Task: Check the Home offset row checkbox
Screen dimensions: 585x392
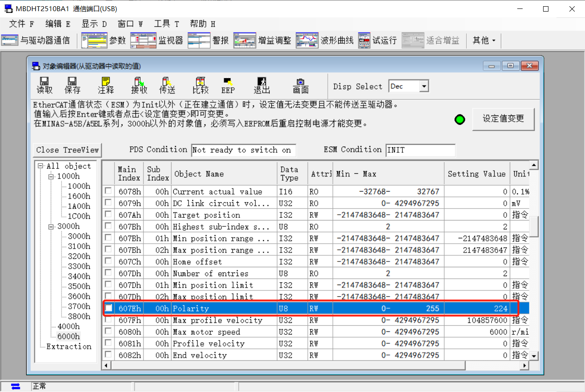Action: pos(108,261)
